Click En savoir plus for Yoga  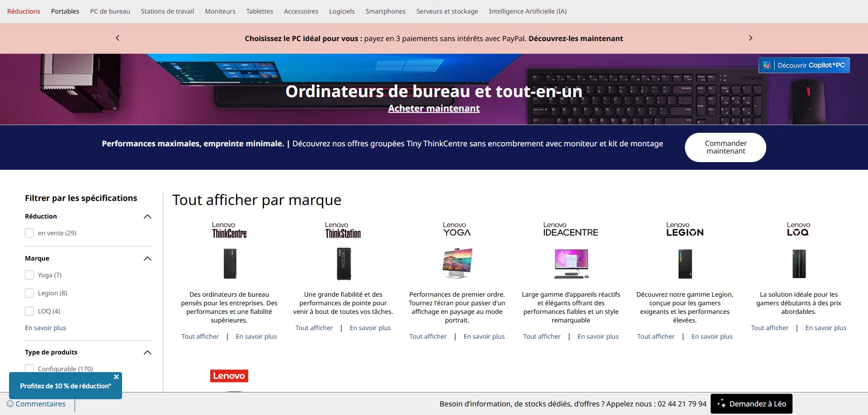coord(484,336)
